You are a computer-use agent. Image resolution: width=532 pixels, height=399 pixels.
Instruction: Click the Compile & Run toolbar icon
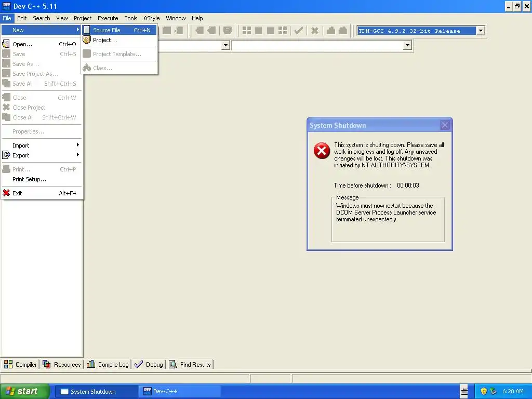coord(270,31)
